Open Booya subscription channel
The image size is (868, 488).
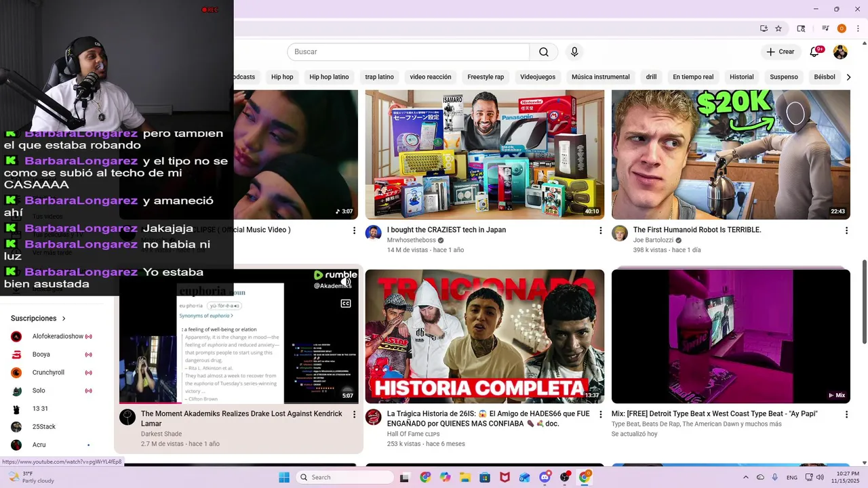tap(52, 354)
